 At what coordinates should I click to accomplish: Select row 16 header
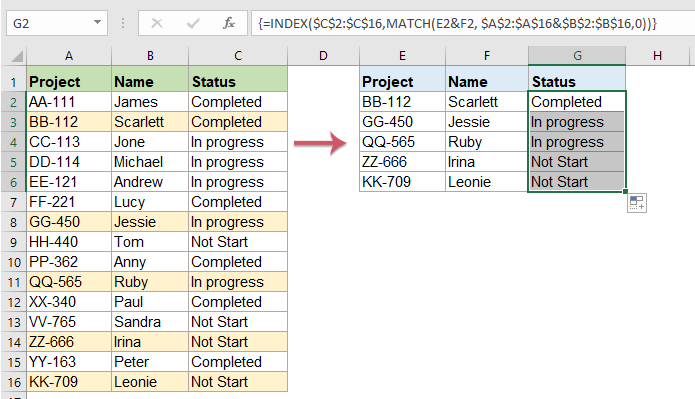pyautogui.click(x=14, y=382)
